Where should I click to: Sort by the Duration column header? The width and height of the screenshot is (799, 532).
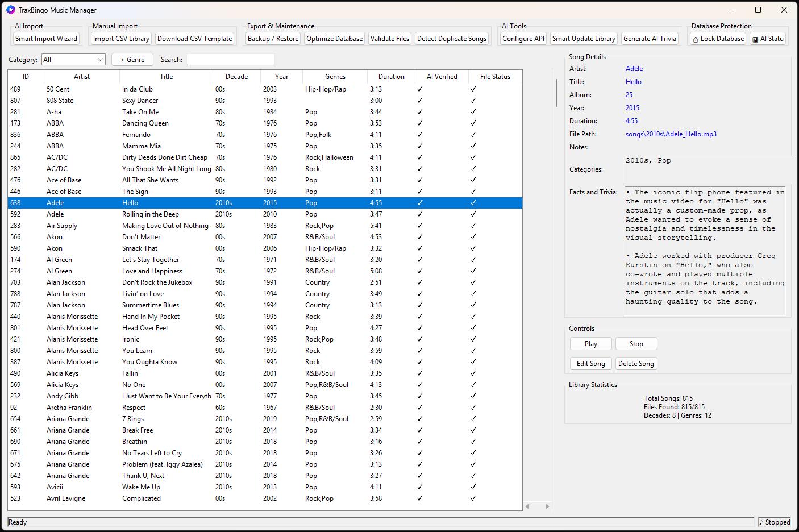(392, 77)
